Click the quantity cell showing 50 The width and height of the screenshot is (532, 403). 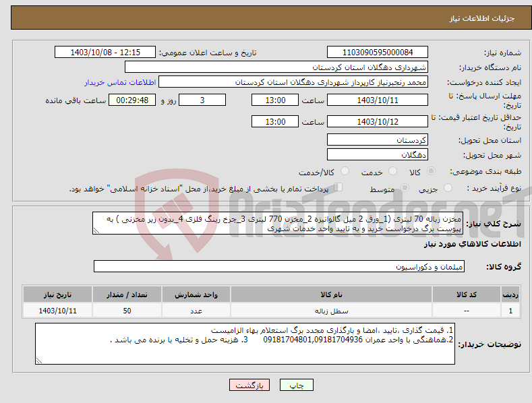[127, 311]
